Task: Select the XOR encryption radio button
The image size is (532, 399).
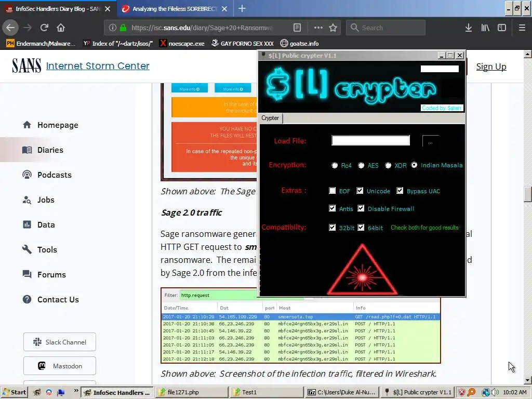Action: click(x=388, y=165)
